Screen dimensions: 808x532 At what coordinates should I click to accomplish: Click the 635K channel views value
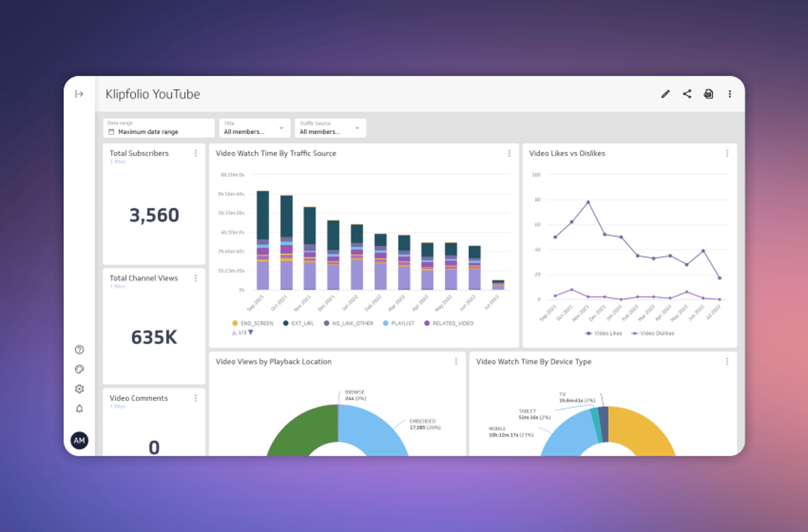(154, 337)
